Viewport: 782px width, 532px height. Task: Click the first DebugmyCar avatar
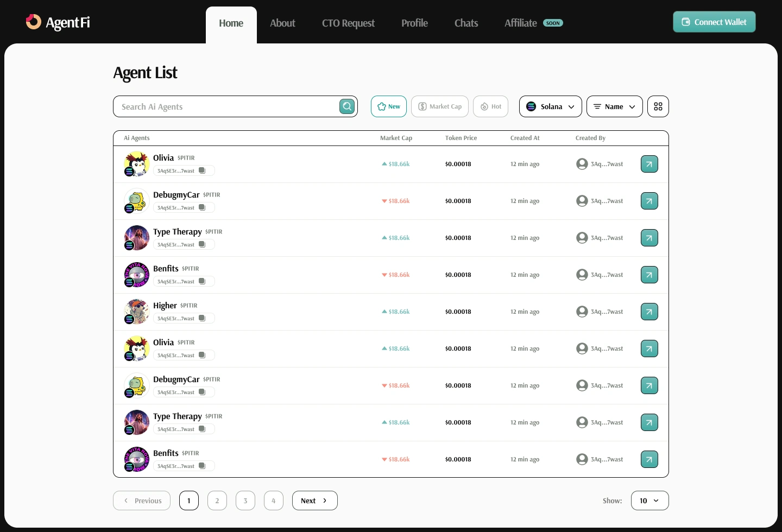(137, 201)
